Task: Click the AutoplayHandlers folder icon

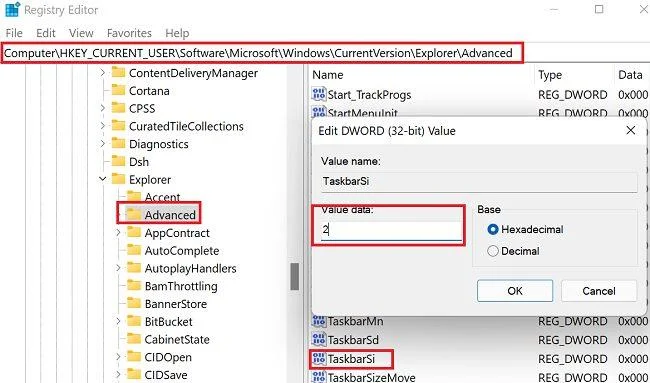Action: tap(134, 268)
